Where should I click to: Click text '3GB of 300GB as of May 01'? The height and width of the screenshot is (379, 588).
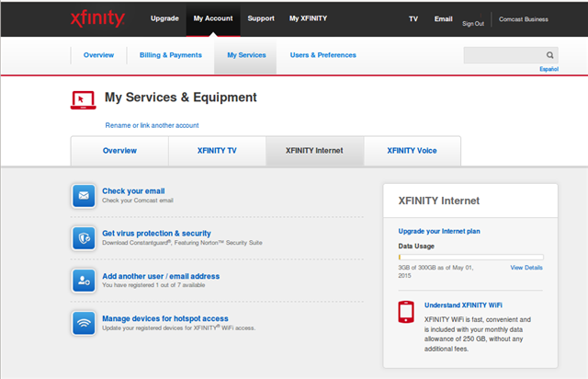(435, 268)
